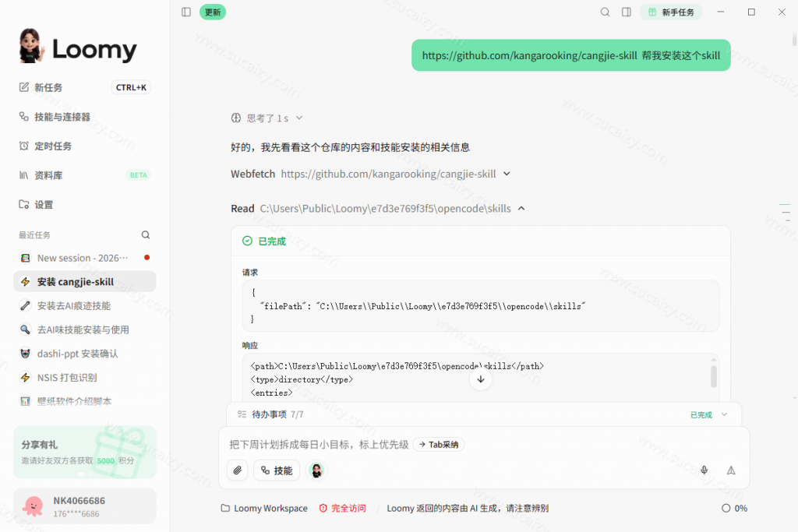Viewport: 798px width, 532px height.
Task: Toggle the left sidebar panel icon
Action: tap(186, 12)
